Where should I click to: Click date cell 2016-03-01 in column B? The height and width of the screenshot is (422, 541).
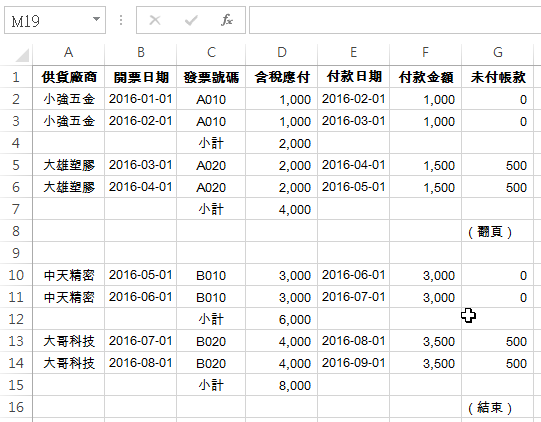pyautogui.click(x=140, y=165)
